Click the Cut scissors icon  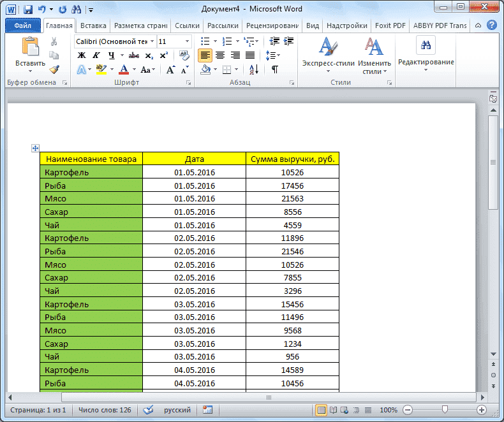pos(54,41)
